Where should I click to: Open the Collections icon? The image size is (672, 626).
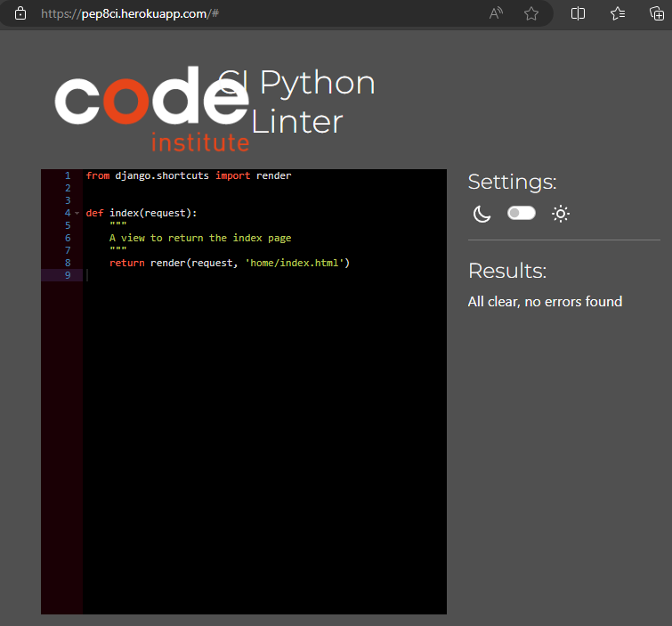pos(657,13)
